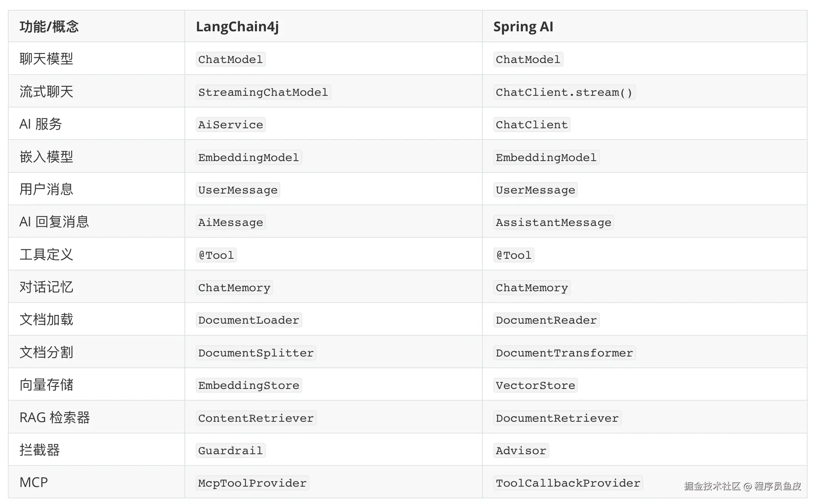
Task: Select the AiMessage code label
Action: [230, 223]
